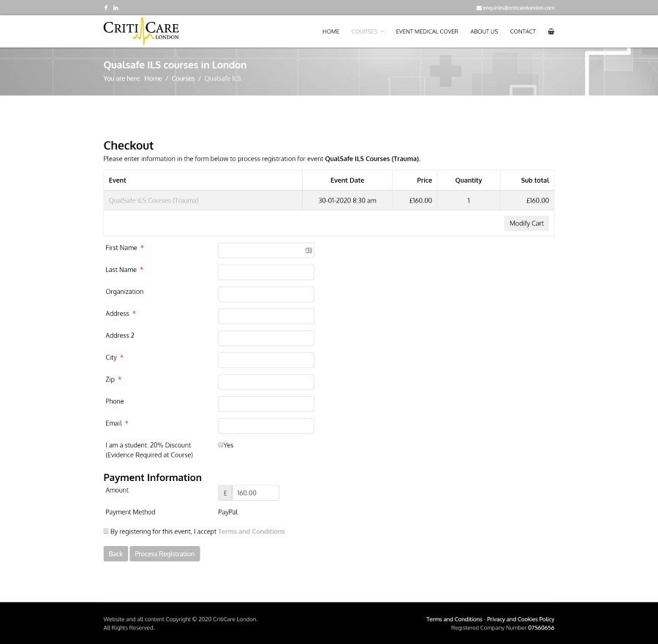Open the Facebook icon link

106,7
